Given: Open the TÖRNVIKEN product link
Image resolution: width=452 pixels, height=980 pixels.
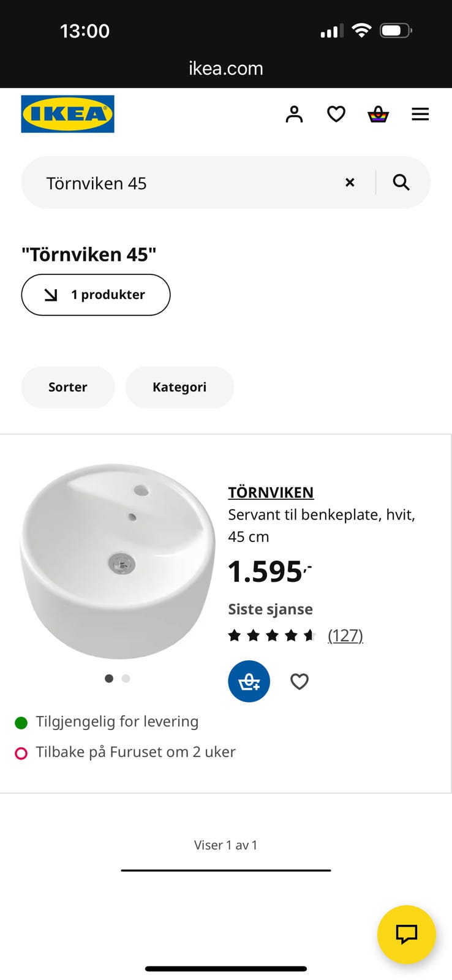Looking at the screenshot, I should 271,492.
